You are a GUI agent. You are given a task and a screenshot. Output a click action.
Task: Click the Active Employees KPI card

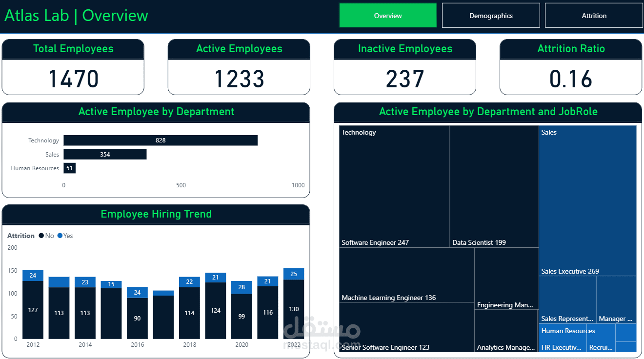coord(239,67)
